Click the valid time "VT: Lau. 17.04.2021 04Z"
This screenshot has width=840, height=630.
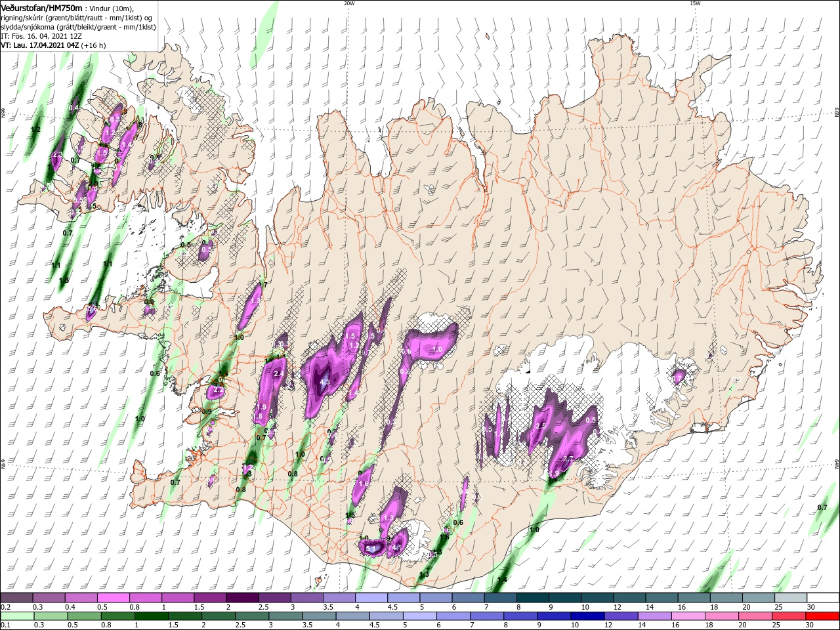coord(40,46)
